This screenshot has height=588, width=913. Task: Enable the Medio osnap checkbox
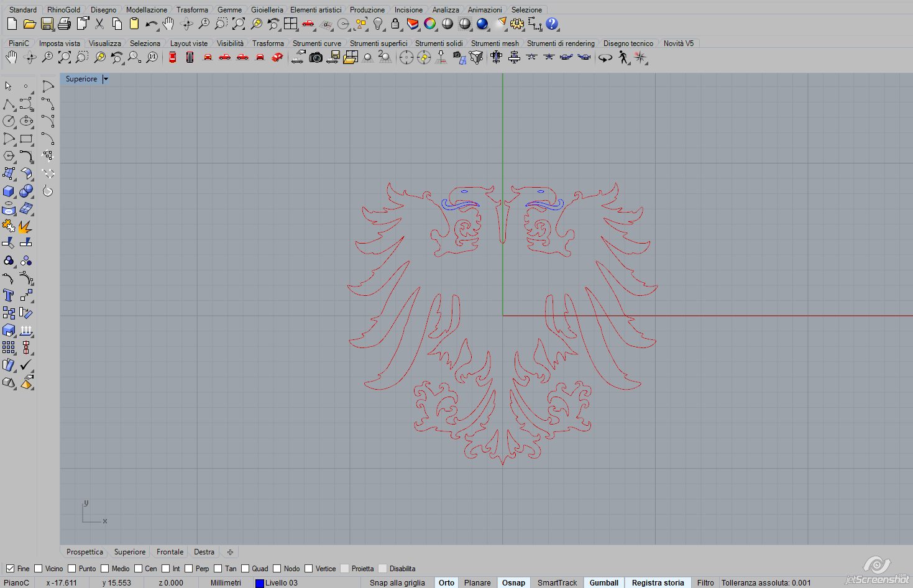(105, 569)
